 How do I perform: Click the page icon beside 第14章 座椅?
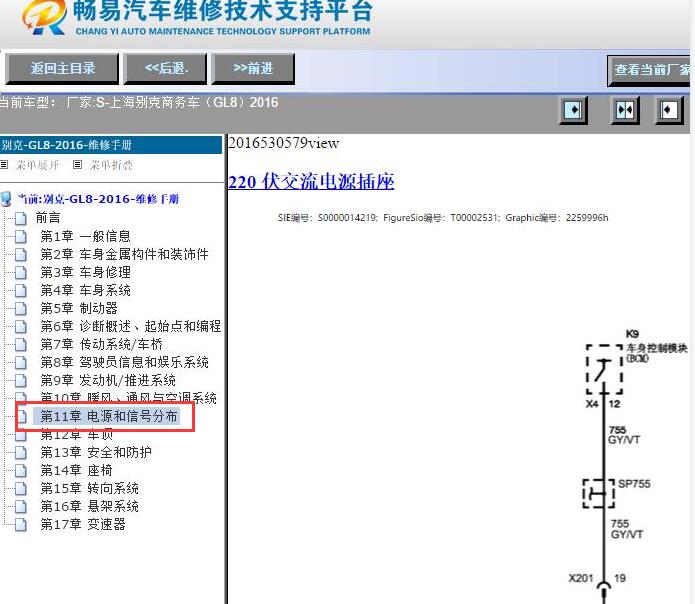click(21, 471)
